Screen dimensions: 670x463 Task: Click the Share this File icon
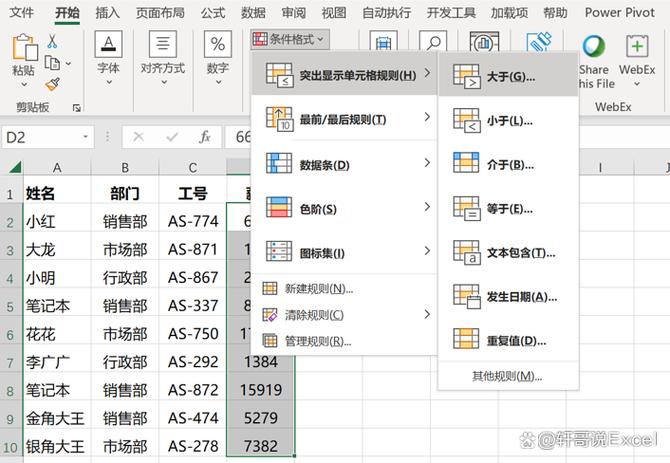[594, 46]
